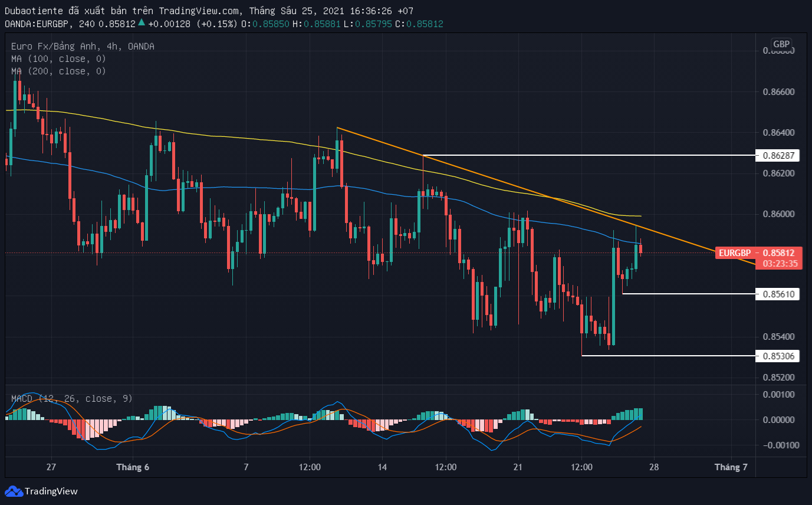
Task: Click the 28 date axis label
Action: [653, 467]
